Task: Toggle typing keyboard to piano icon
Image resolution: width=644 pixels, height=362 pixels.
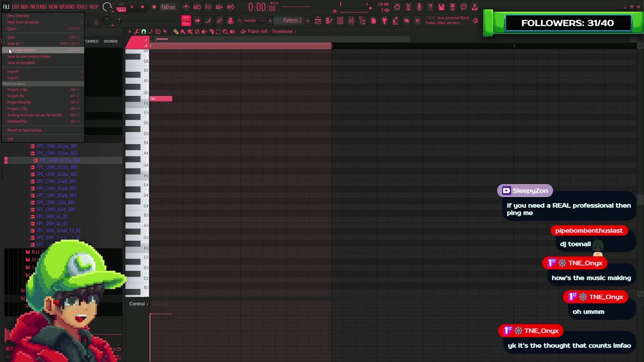Action: (187, 21)
